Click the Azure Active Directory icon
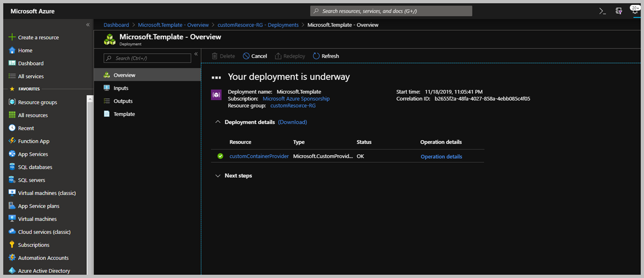 click(12, 271)
